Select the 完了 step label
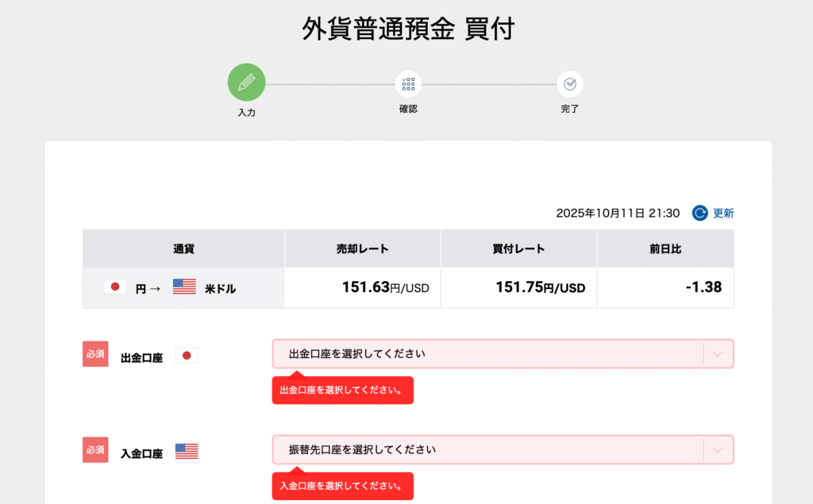Viewport: 813px width, 504px height. tap(569, 109)
